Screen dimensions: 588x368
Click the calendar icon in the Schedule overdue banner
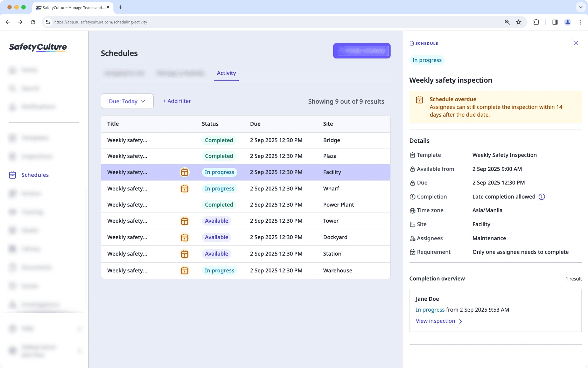pyautogui.click(x=419, y=99)
